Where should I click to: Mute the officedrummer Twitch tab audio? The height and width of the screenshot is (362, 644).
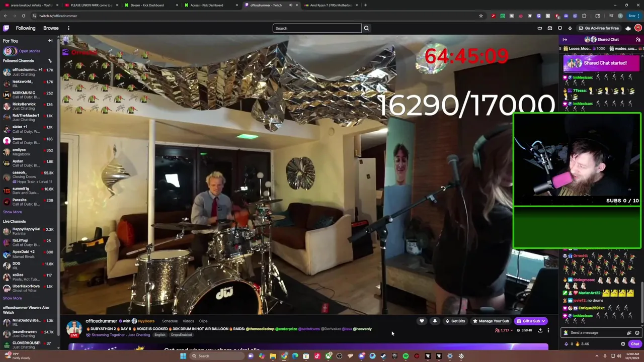click(x=290, y=5)
